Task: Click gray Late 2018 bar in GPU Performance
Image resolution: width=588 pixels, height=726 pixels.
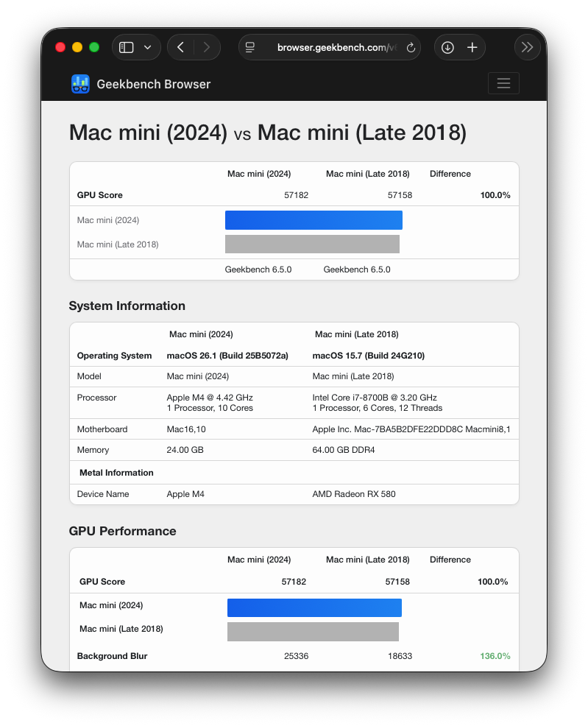Action: [313, 632]
